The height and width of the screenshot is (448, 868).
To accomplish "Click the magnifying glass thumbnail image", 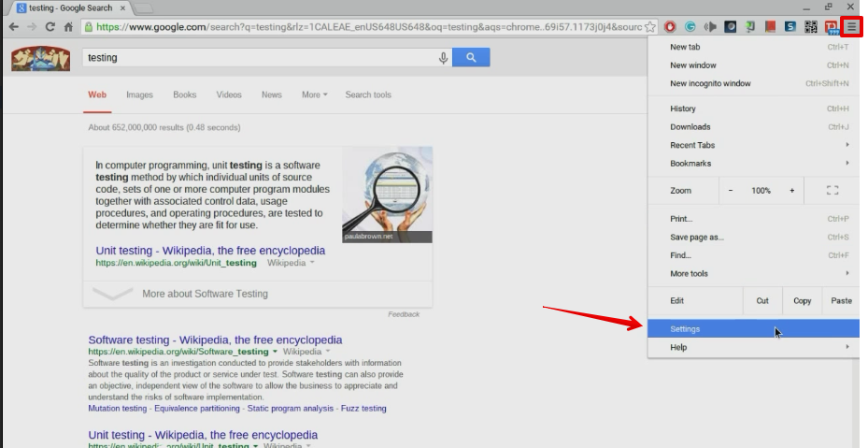I will [x=387, y=195].
